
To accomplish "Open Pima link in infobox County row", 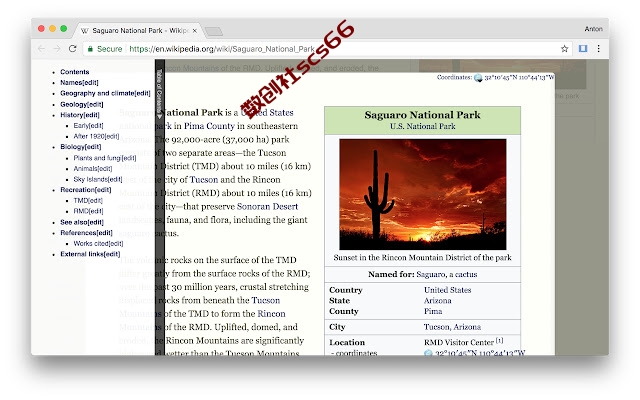I will tap(433, 311).
